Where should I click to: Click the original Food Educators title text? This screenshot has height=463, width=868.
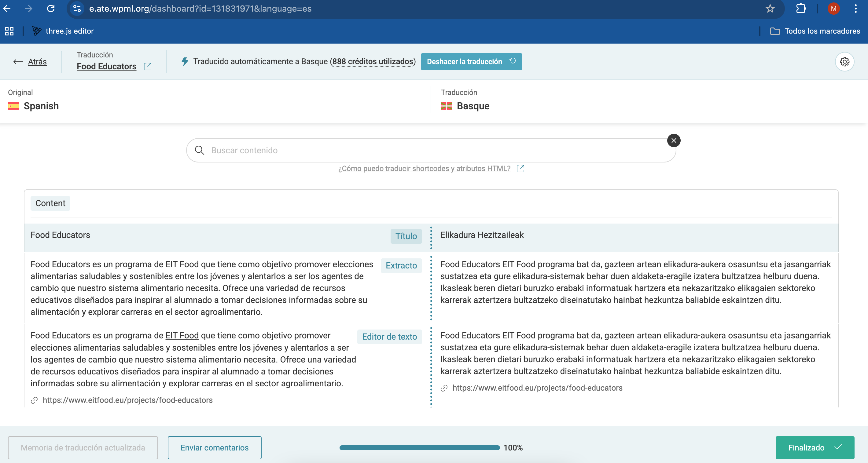pos(60,235)
